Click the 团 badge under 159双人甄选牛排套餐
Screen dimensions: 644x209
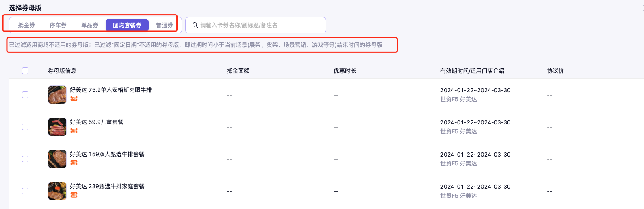pos(74,163)
